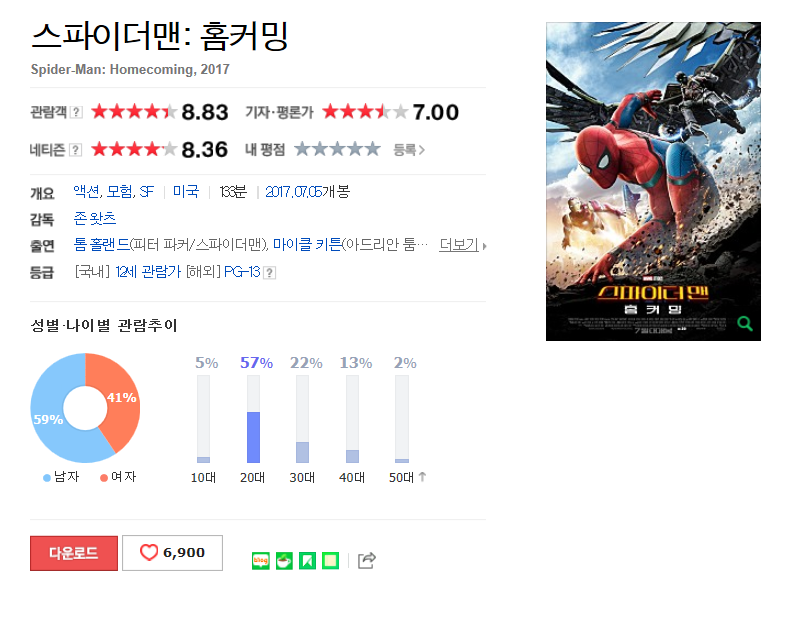Toggle the heart like button showing 6,900
Image resolution: width=800 pixels, height=618 pixels.
172,553
